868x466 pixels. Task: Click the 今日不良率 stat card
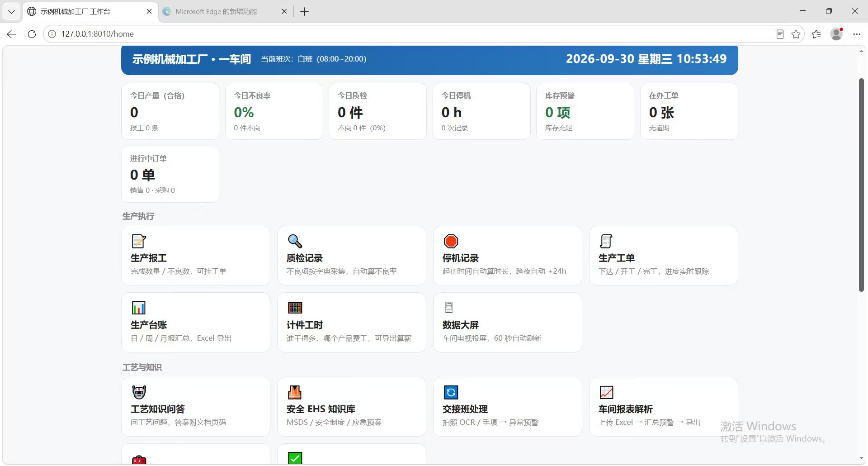[274, 111]
